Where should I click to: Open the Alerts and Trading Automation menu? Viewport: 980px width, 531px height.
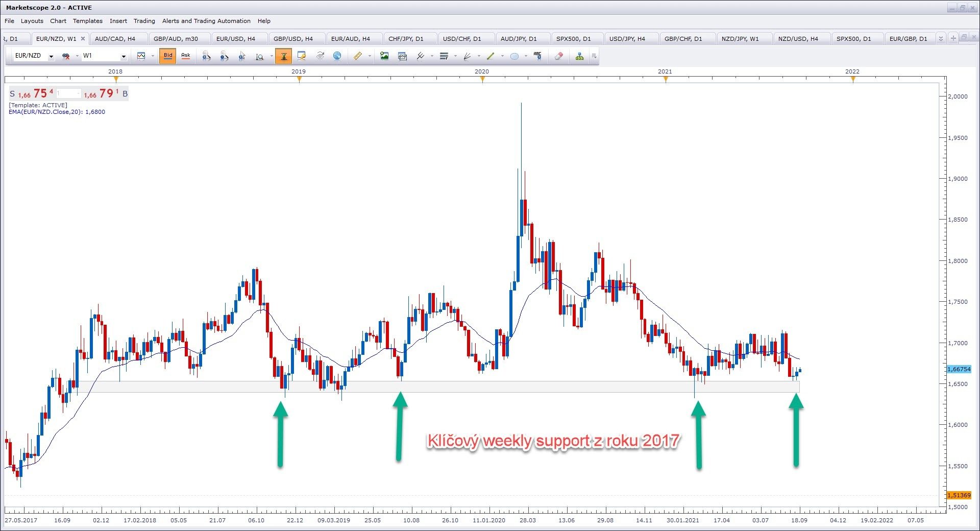pyautogui.click(x=206, y=21)
